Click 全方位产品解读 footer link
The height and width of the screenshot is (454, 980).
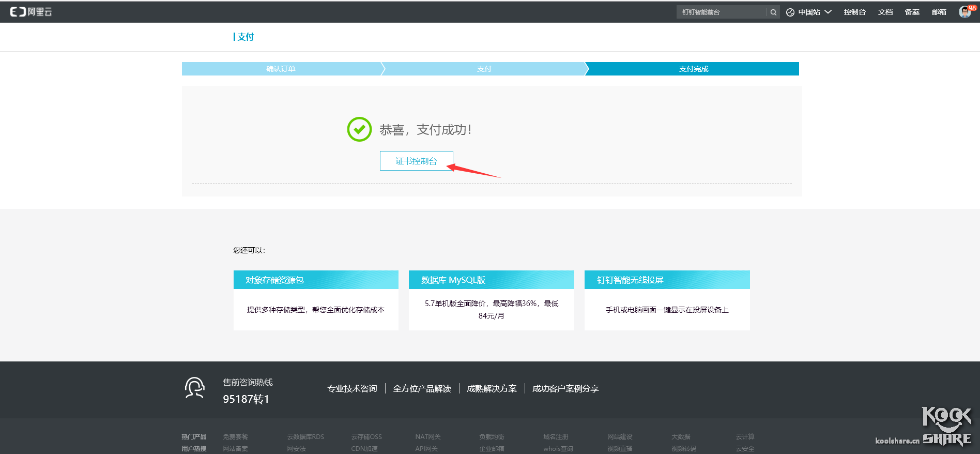tap(422, 388)
